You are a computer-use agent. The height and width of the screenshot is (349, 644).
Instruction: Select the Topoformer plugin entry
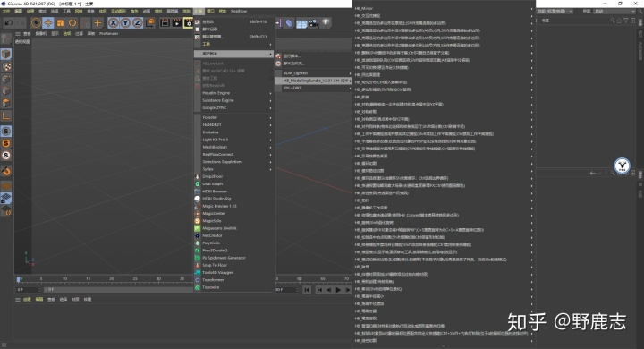(213, 280)
